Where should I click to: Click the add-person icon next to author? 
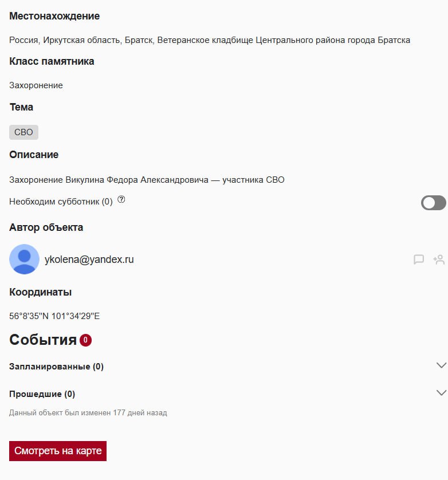pyautogui.click(x=439, y=259)
